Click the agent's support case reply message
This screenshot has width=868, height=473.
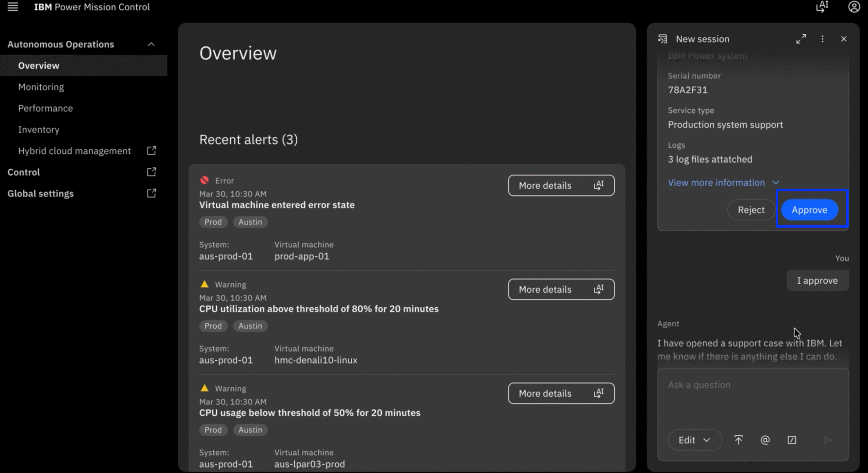[x=750, y=350]
